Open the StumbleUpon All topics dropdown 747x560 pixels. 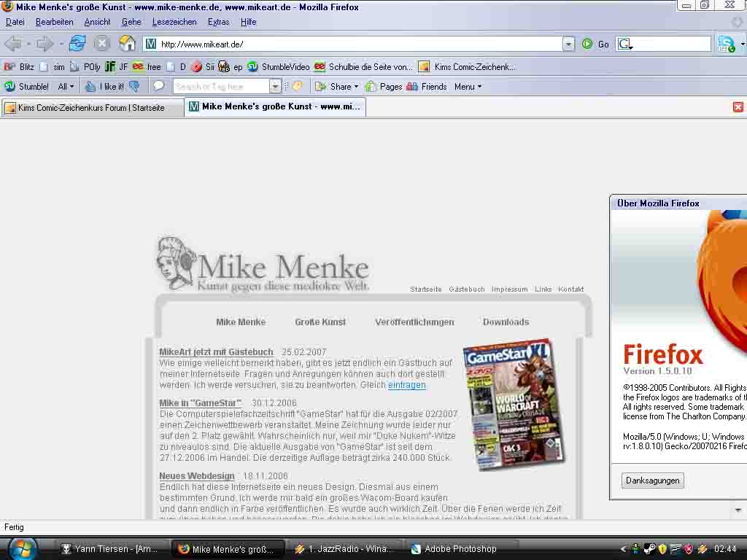point(66,86)
